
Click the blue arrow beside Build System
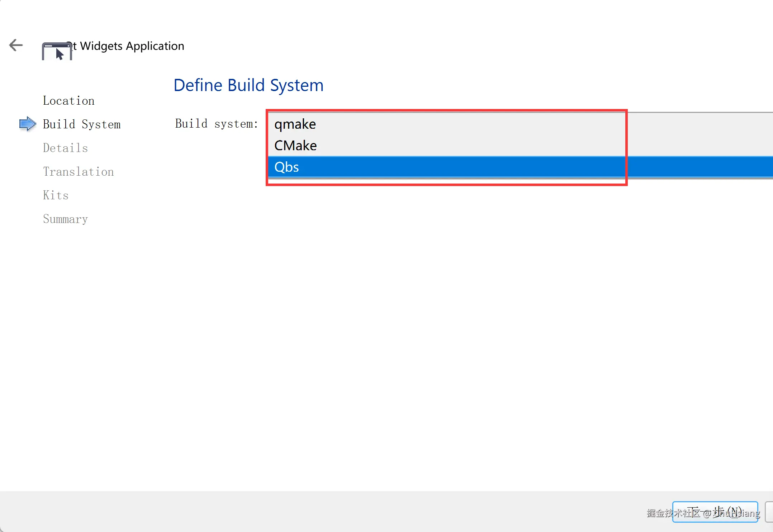27,124
